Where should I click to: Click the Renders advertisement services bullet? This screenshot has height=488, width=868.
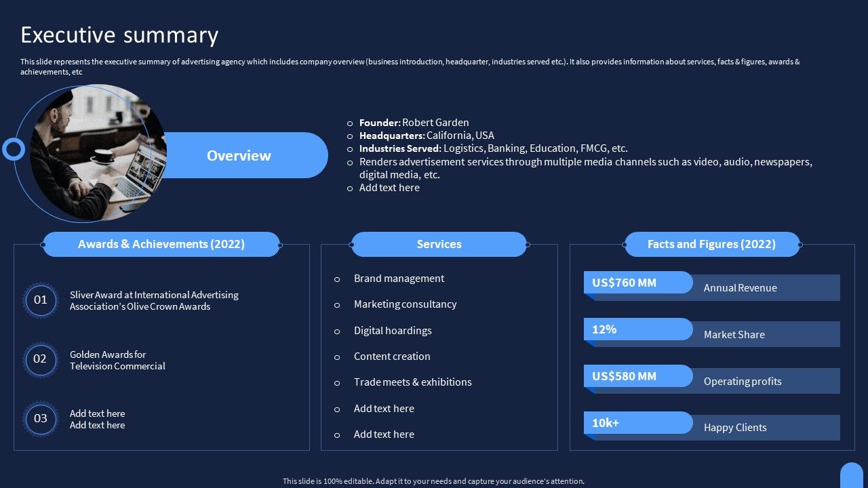pos(585,168)
